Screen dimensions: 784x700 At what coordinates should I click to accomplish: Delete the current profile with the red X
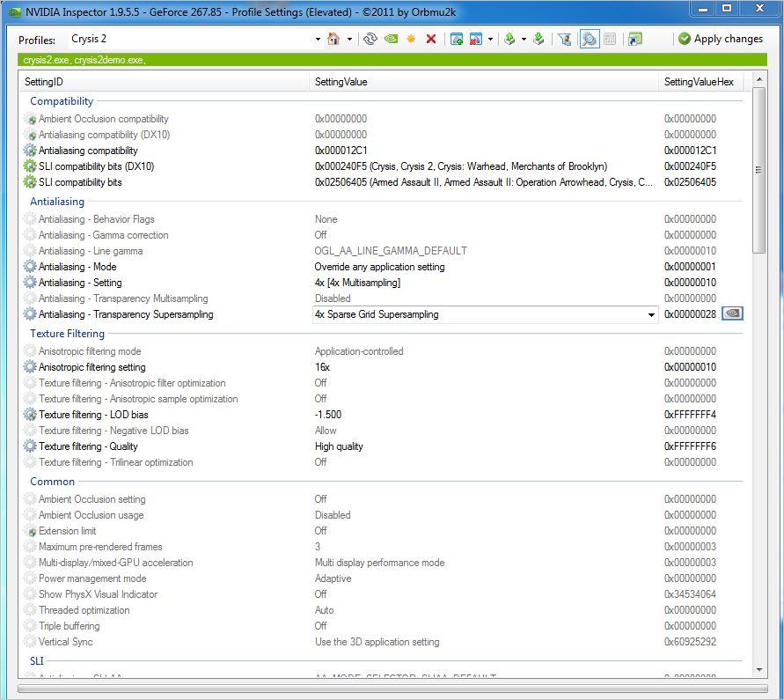pos(431,39)
